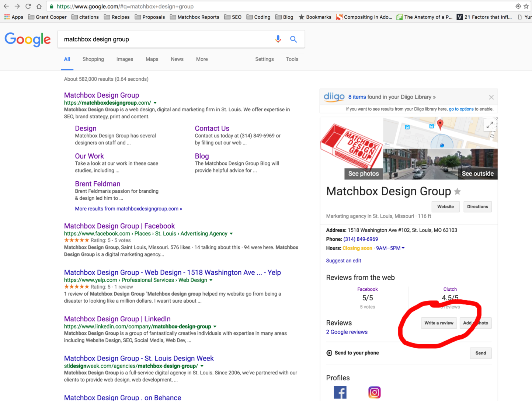Reload the page with refresh icon
The width and height of the screenshot is (532, 401).
tap(28, 6)
